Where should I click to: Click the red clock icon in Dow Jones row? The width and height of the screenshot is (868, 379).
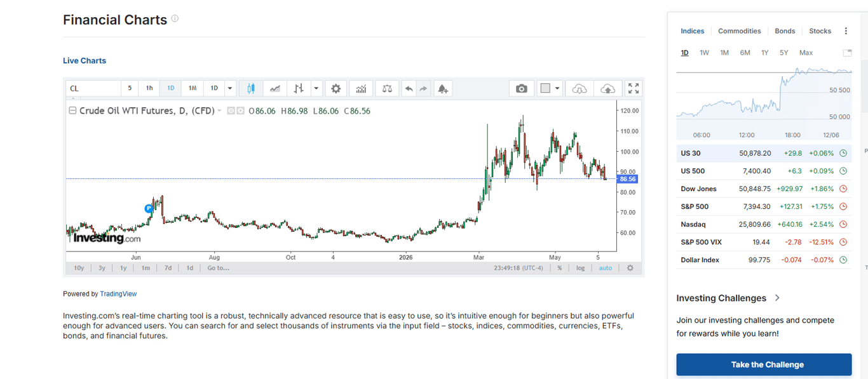pyautogui.click(x=843, y=189)
